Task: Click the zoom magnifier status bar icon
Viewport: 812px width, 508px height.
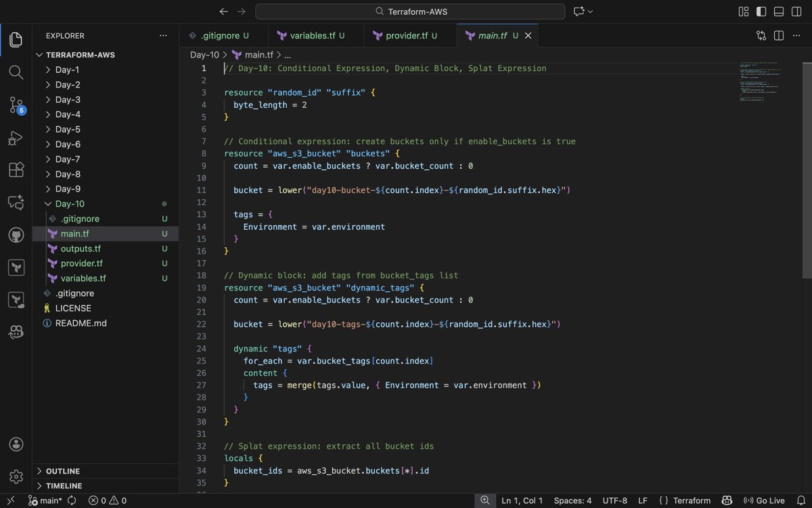Action: pyautogui.click(x=485, y=501)
